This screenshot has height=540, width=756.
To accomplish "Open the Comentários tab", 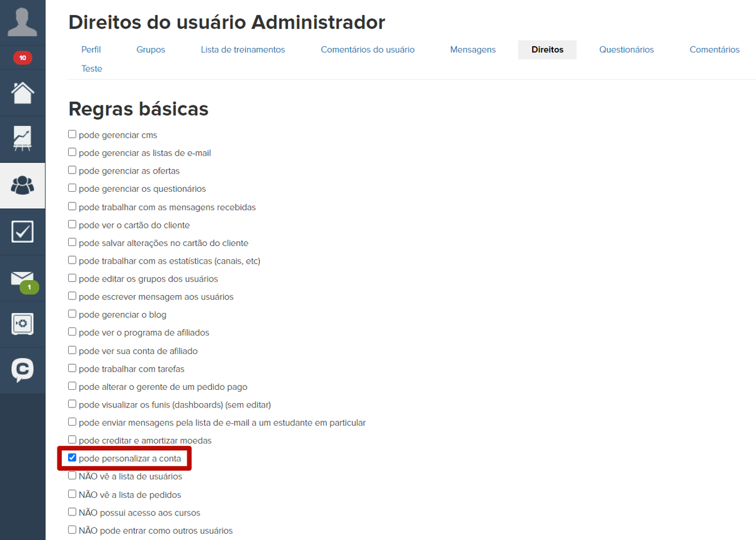I will pos(714,50).
